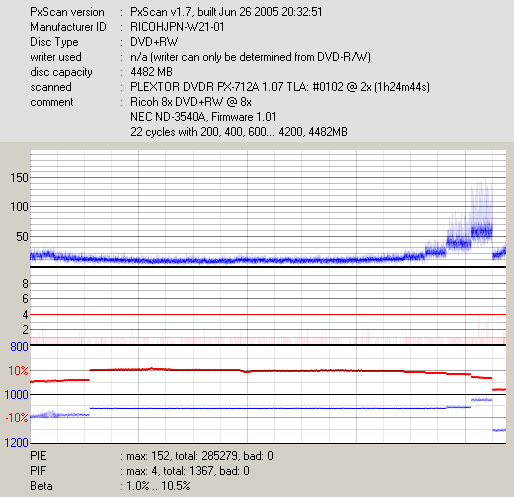Click the 22 cycles comment line
Screen dimensions: 514x497
pyautogui.click(x=239, y=132)
